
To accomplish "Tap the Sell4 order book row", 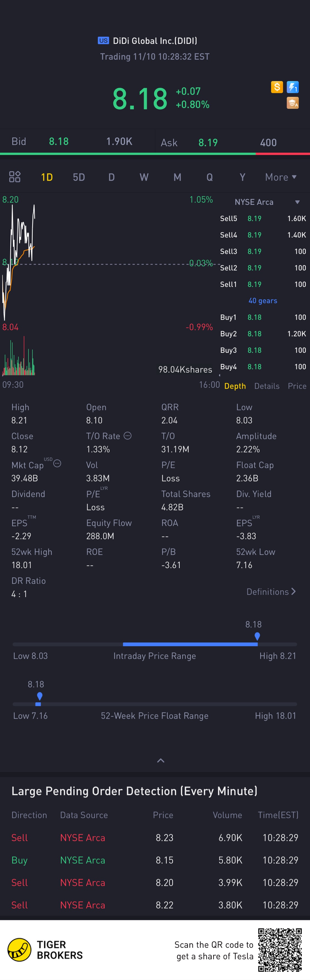I will (x=263, y=235).
